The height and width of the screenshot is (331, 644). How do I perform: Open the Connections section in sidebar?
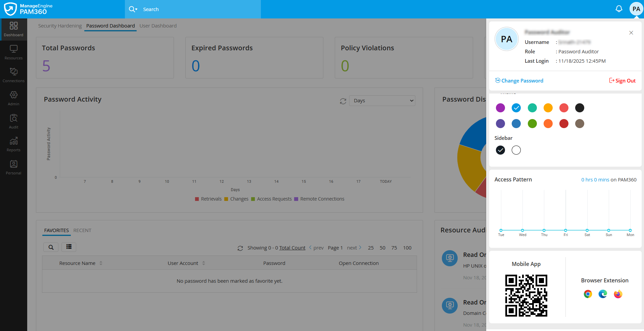click(13, 74)
